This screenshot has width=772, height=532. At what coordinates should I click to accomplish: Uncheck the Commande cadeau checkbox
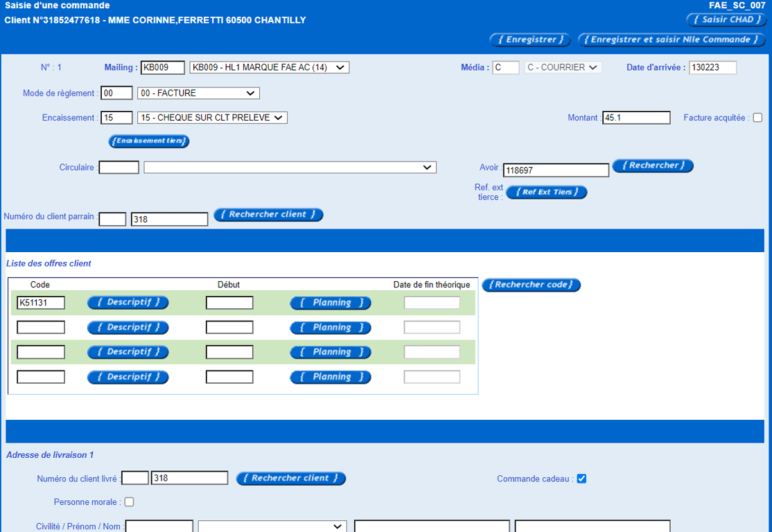[581, 479]
